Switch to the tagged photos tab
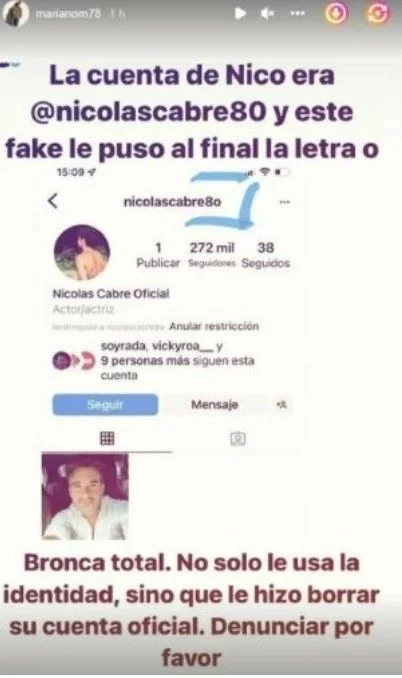The image size is (402, 678). 238,439
